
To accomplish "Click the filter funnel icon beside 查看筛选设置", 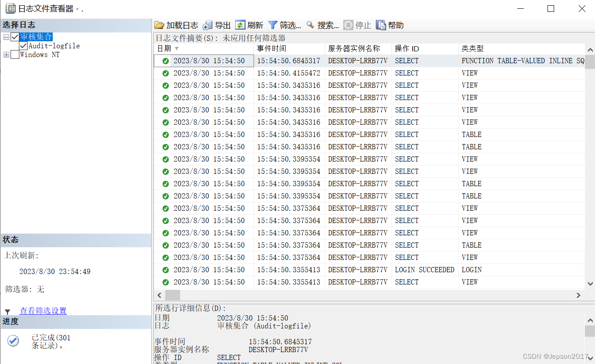I will [7, 312].
